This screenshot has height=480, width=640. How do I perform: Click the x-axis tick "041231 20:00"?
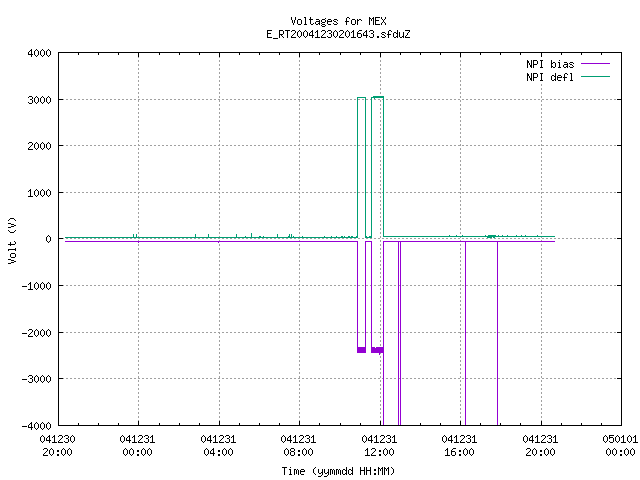(x=540, y=446)
